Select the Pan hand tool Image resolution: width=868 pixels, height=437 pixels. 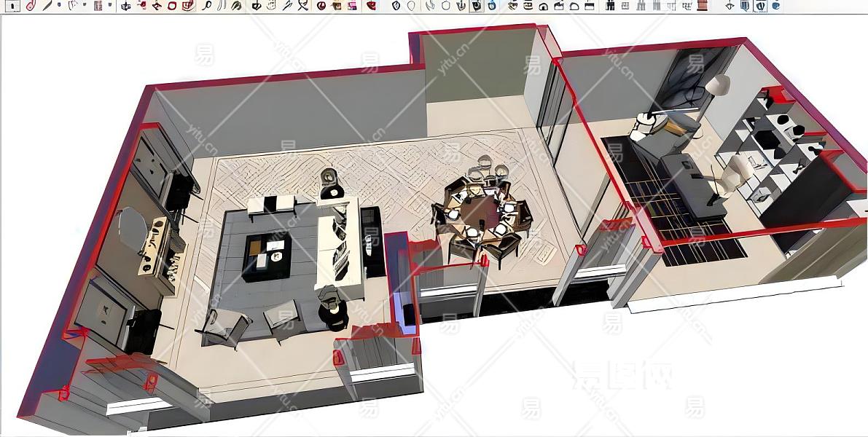pyautogui.click(x=270, y=6)
